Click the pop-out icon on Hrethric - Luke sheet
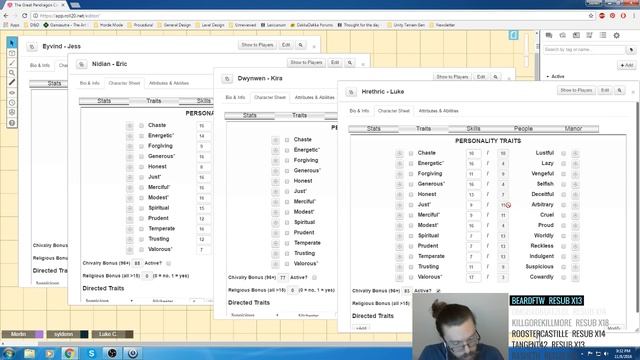 (351, 92)
